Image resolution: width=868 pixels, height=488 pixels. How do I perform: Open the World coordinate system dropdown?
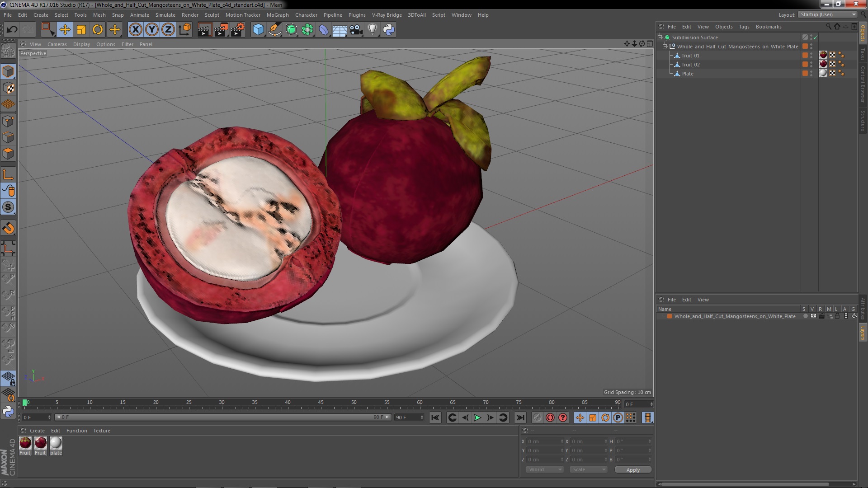pyautogui.click(x=544, y=469)
